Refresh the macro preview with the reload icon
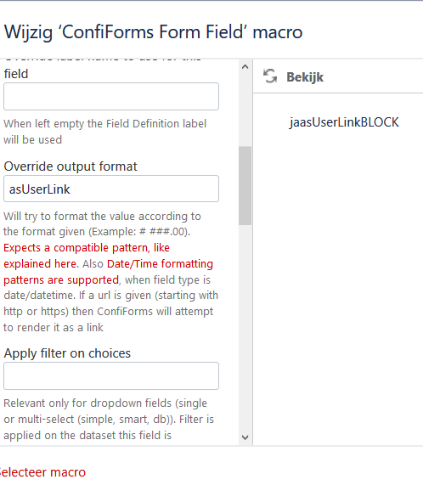Screen dimensions: 423x485 pyautogui.click(x=270, y=76)
